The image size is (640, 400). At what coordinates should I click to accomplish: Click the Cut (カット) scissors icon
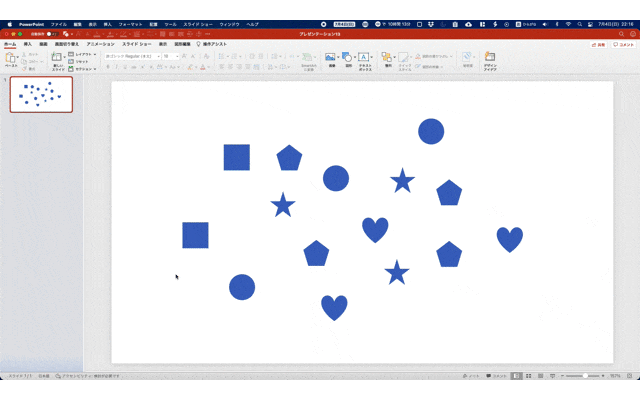click(24, 54)
